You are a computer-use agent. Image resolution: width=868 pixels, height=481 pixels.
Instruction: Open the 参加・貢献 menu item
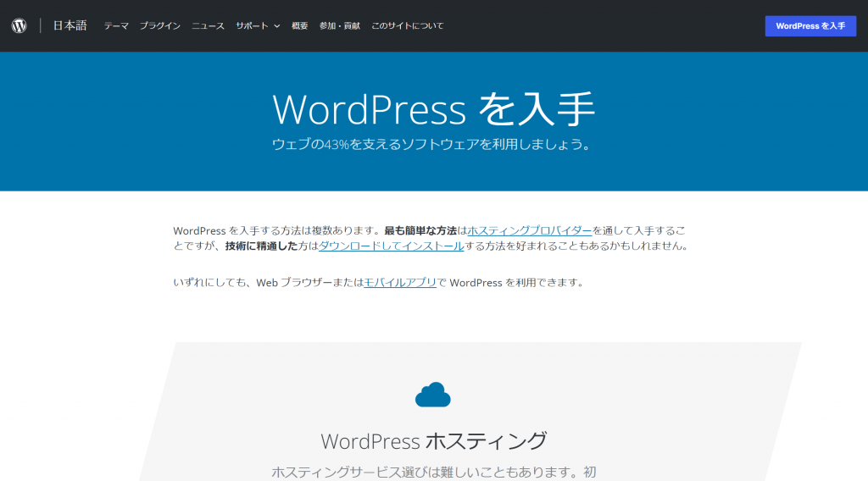tap(340, 26)
